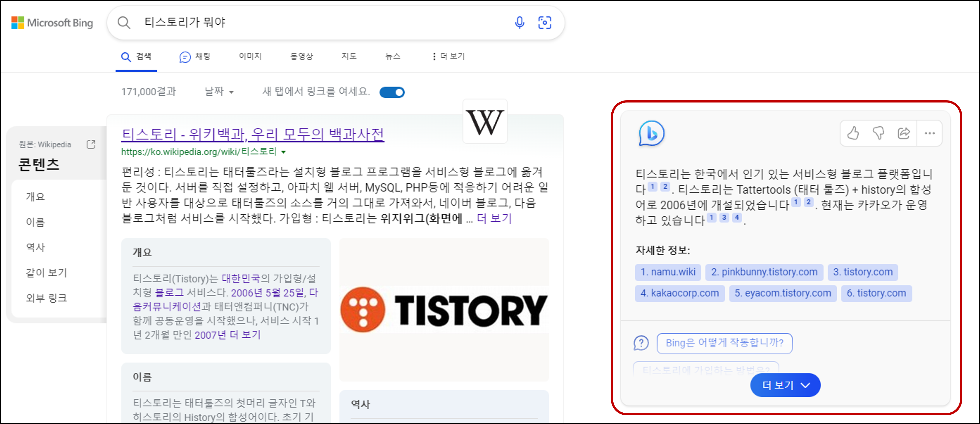Click the 171,000결과 result count

point(148,92)
